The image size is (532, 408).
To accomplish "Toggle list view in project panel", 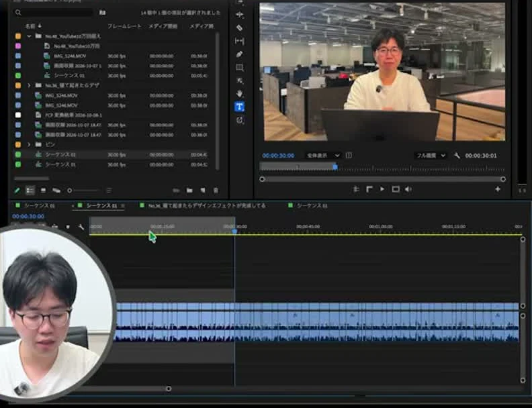I will click(x=30, y=191).
